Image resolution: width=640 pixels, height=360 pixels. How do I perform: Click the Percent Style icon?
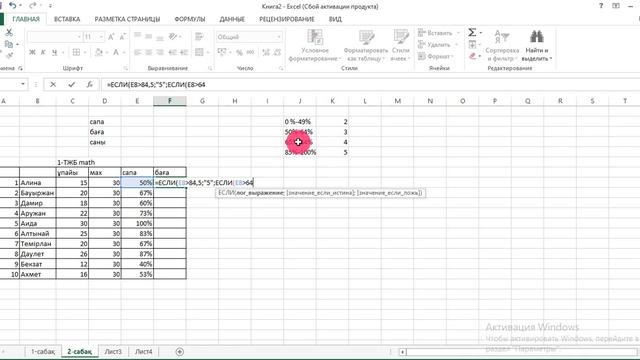(x=239, y=52)
